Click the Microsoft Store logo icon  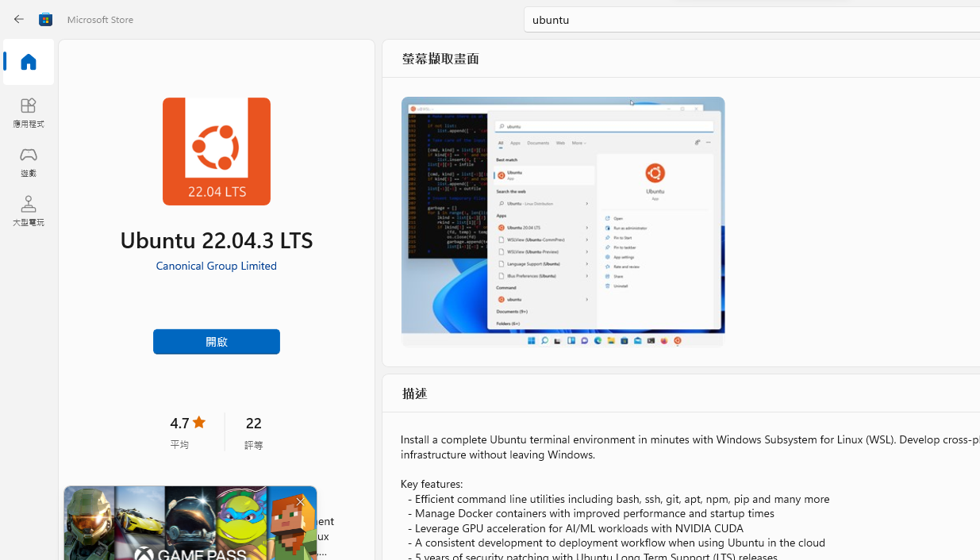point(46,19)
